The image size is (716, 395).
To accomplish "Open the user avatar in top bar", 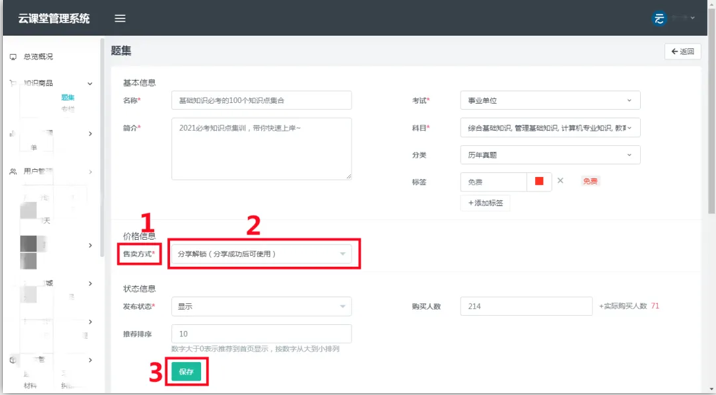I will pos(659,18).
